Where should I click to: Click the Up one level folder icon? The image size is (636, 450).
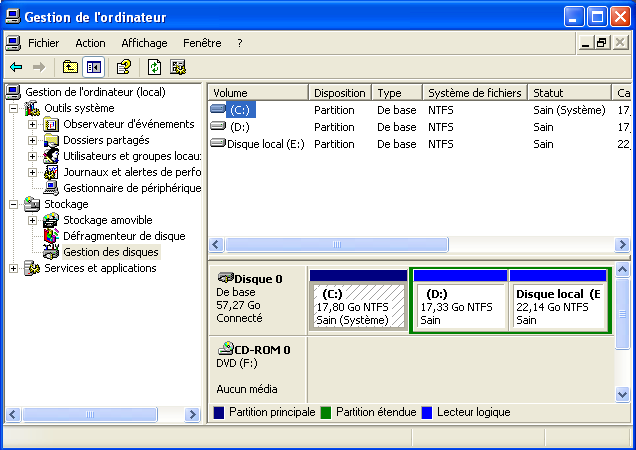pyautogui.click(x=70, y=67)
